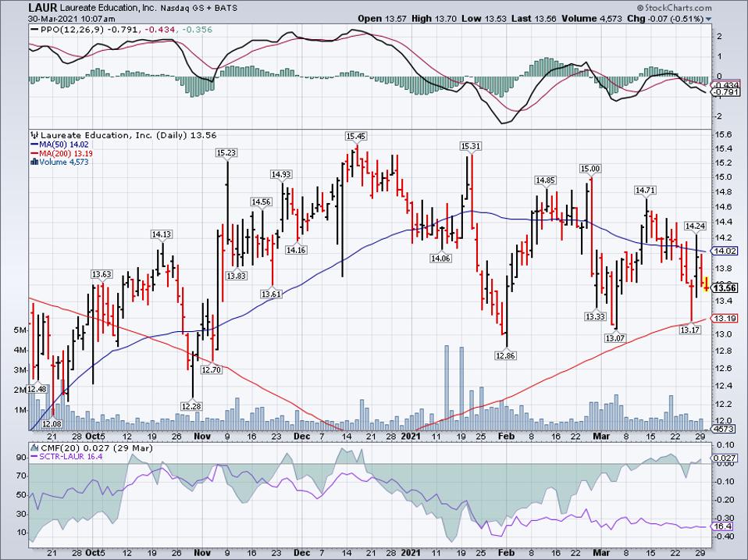Click the black line marker before PPO(12,26,9)
Screen dimensions: 748x560
pos(34,30)
